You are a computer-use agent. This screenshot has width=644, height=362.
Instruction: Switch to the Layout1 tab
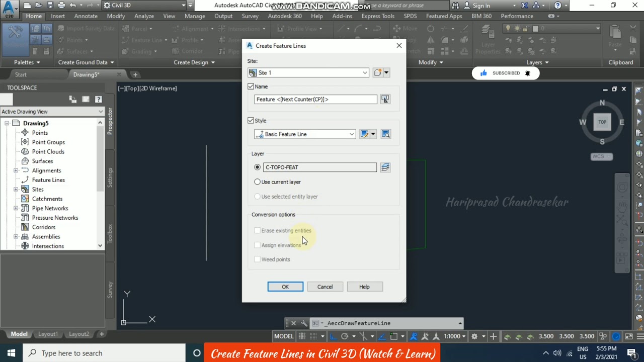(x=48, y=334)
